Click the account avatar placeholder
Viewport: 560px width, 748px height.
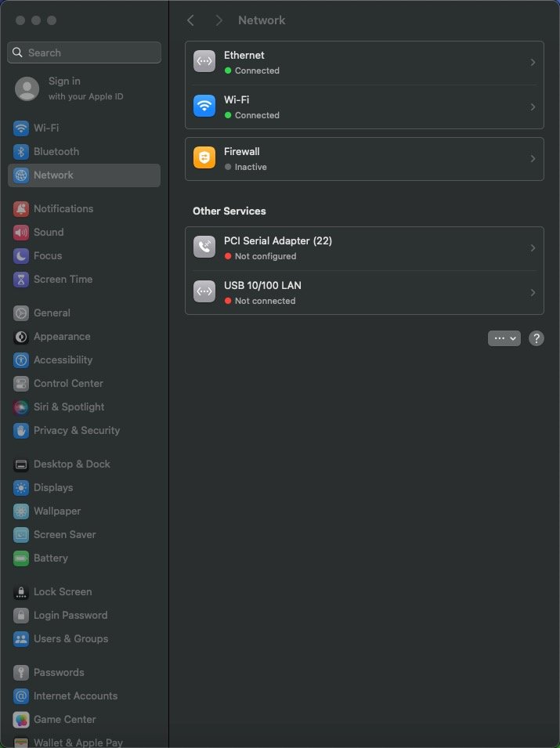point(27,89)
